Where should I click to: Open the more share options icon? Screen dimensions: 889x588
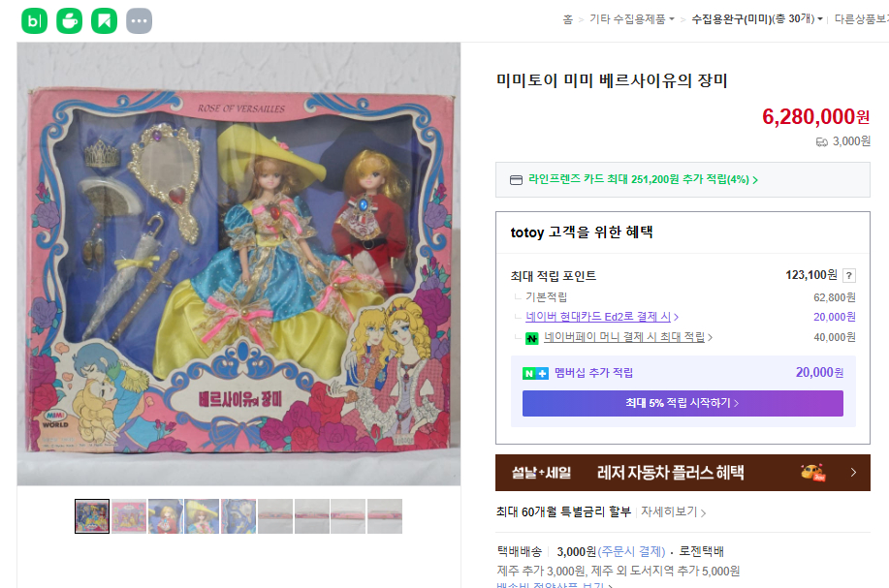(139, 21)
